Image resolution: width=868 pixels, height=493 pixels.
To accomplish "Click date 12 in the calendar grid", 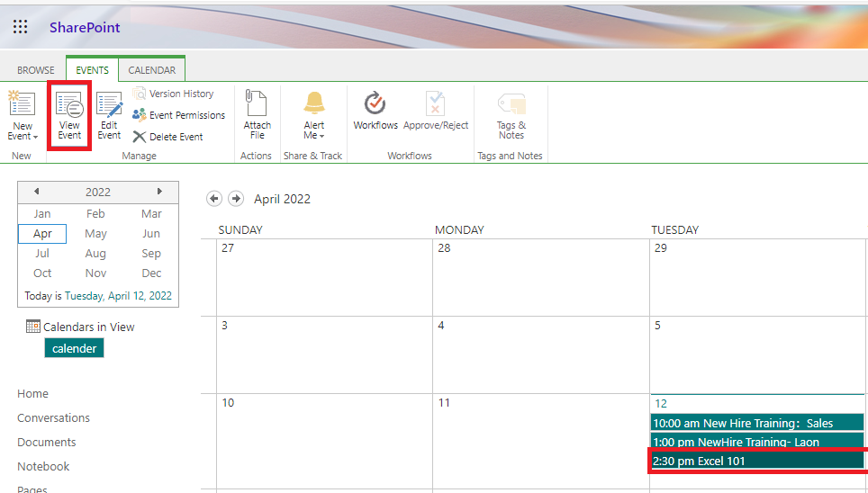I will [660, 404].
